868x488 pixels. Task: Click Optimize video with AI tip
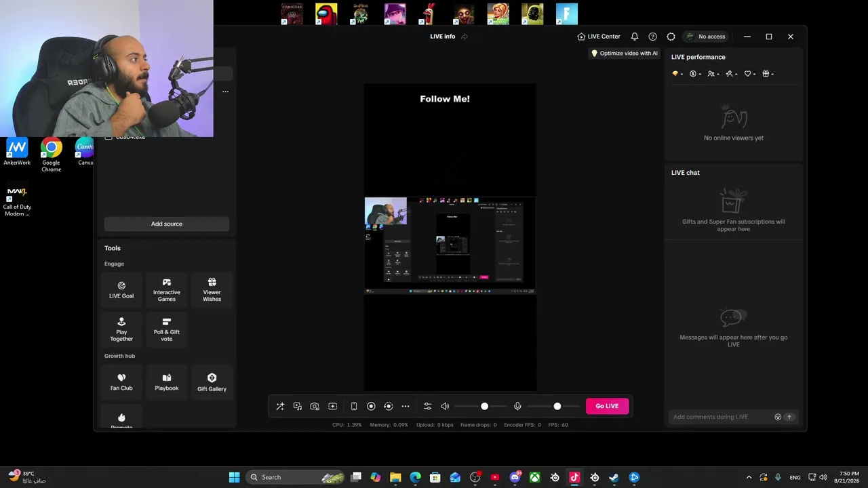tap(625, 54)
